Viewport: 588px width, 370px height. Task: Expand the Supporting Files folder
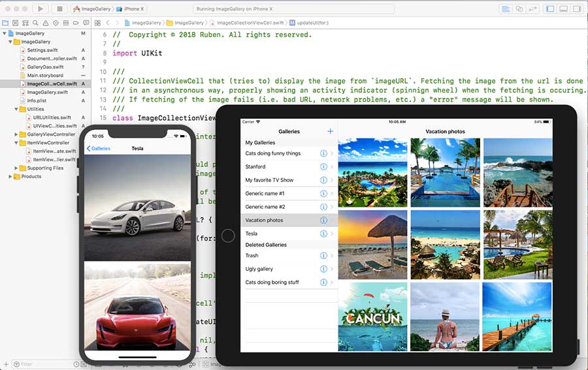(16, 168)
